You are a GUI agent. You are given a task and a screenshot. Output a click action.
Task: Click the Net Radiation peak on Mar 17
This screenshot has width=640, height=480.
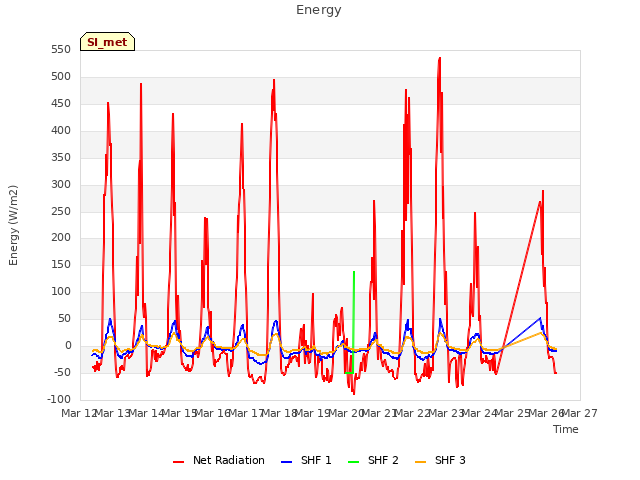pyautogui.click(x=274, y=80)
